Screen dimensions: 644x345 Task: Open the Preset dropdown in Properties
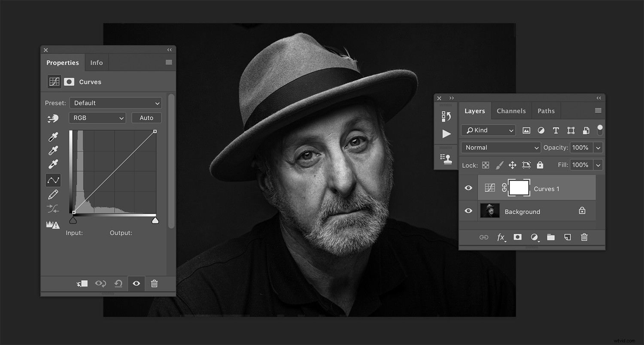tap(115, 103)
